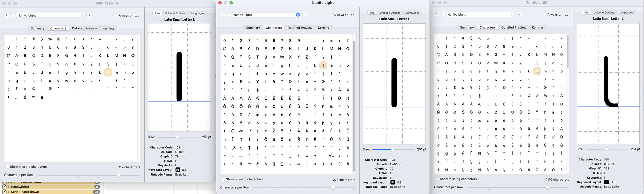Click the font icon beside Handwriting row
Image resolution: width=644 pixels, height=194 pixels.
tap(5, 187)
